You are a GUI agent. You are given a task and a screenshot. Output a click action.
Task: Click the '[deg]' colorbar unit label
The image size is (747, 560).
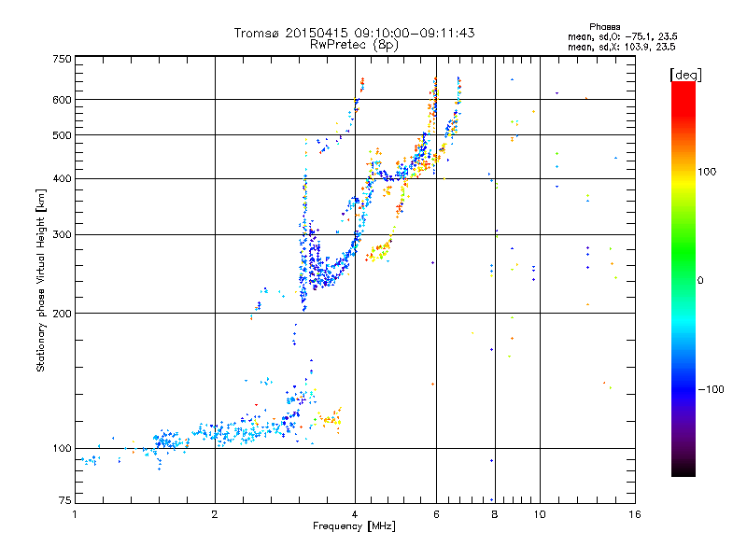pos(685,75)
